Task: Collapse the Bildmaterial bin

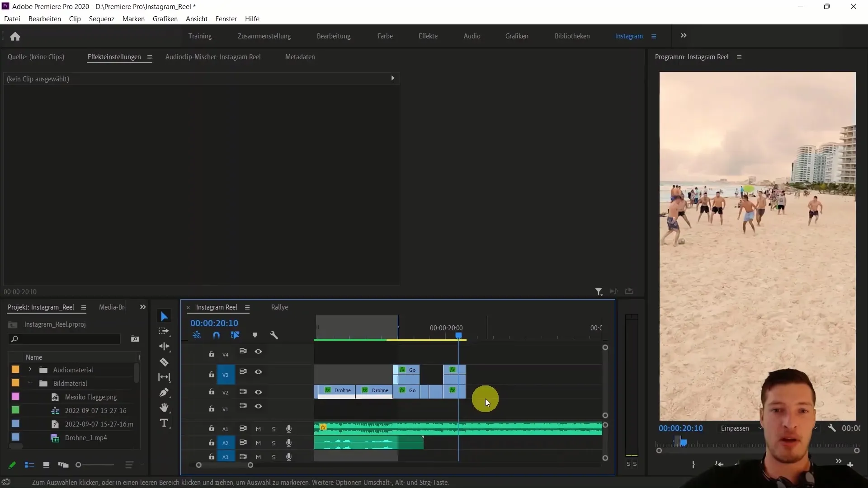Action: [x=30, y=383]
